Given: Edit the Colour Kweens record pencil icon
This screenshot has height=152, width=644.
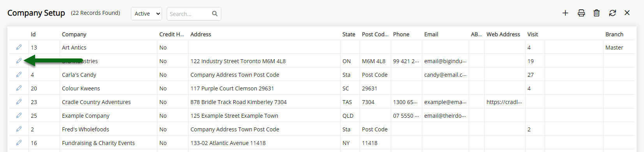Looking at the screenshot, I should coord(19,88).
